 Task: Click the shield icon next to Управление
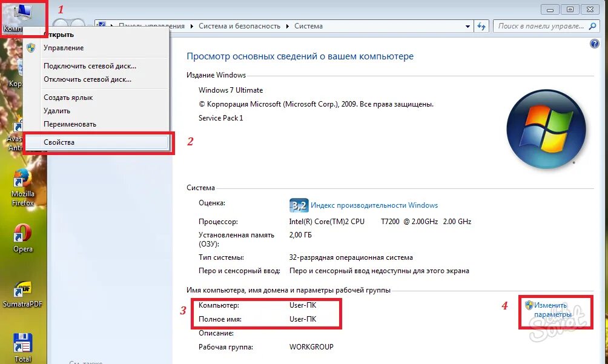(x=31, y=48)
